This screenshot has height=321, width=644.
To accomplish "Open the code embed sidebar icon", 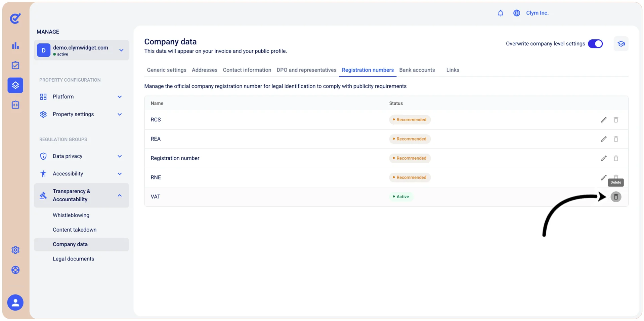I will 15,105.
